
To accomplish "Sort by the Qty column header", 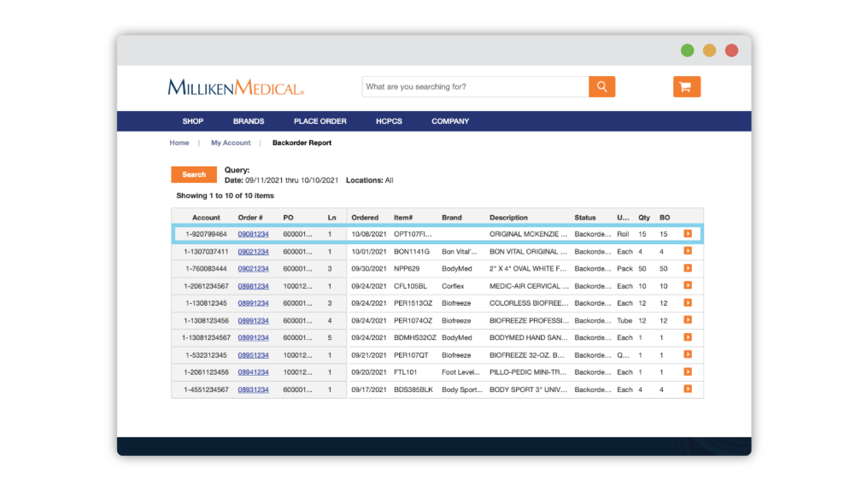I will (644, 218).
